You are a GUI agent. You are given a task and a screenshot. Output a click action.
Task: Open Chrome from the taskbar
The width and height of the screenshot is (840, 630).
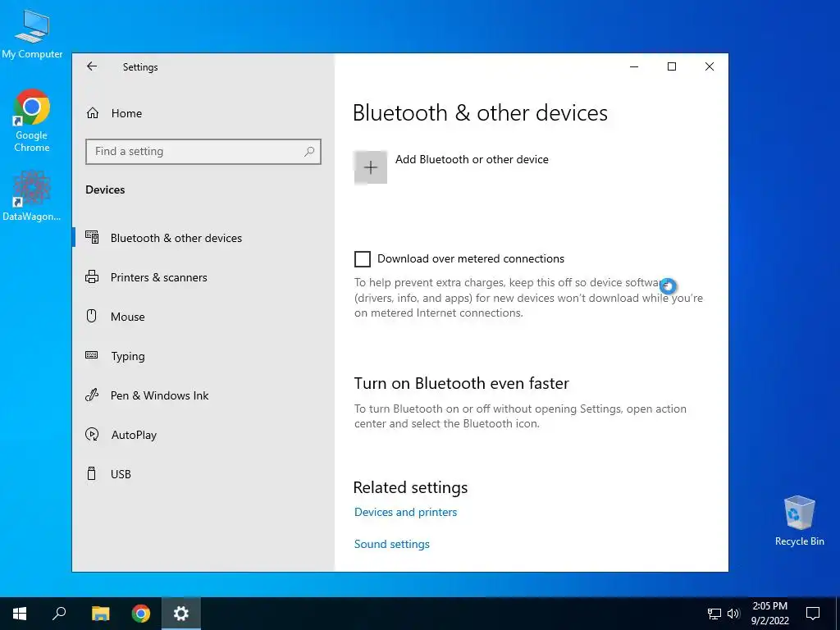click(x=141, y=614)
